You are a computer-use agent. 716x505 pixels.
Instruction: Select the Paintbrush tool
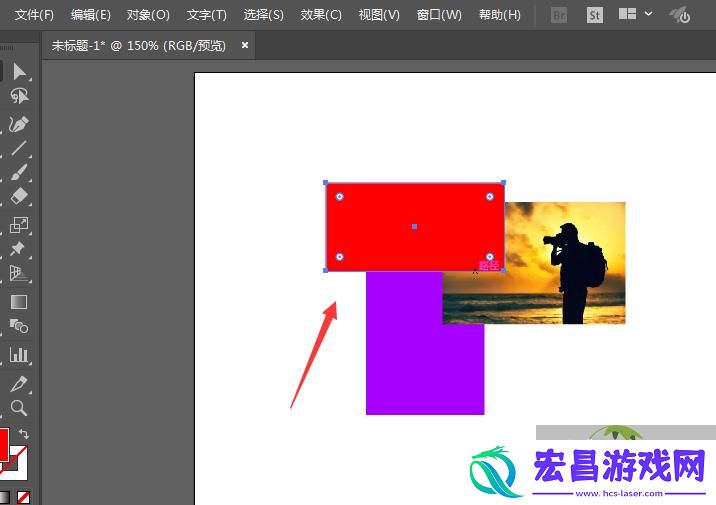tap(19, 173)
